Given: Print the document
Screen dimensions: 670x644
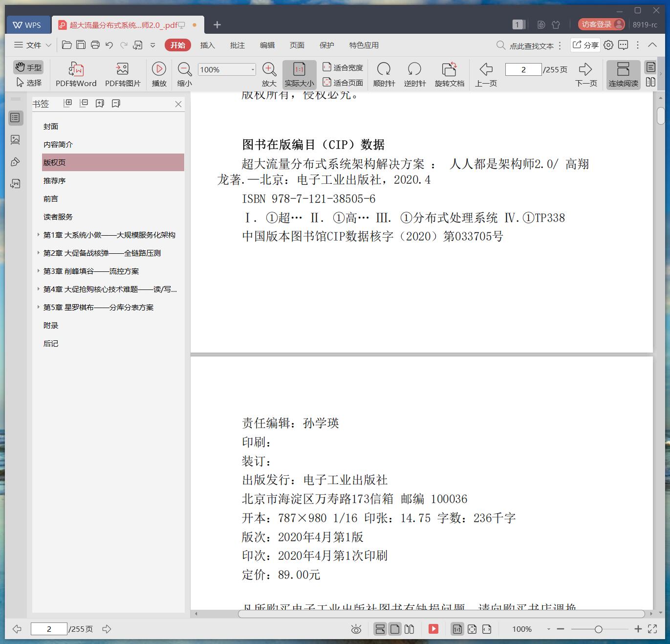Looking at the screenshot, I should click(95, 45).
